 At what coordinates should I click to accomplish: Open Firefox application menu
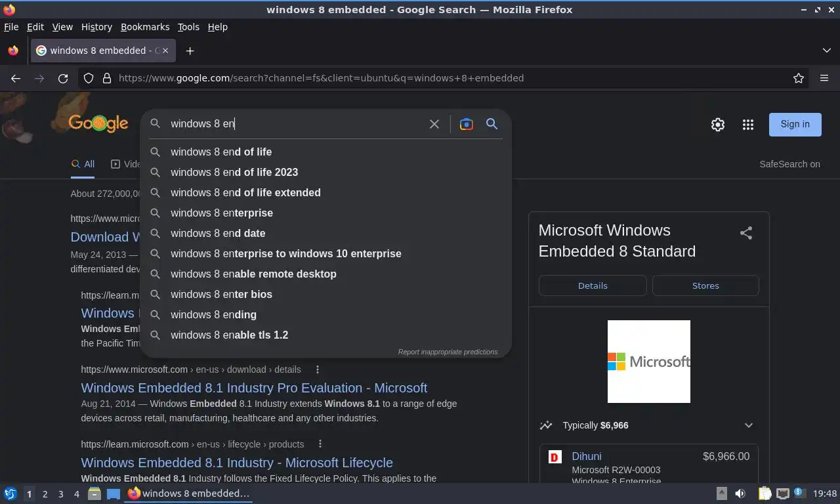[824, 78]
